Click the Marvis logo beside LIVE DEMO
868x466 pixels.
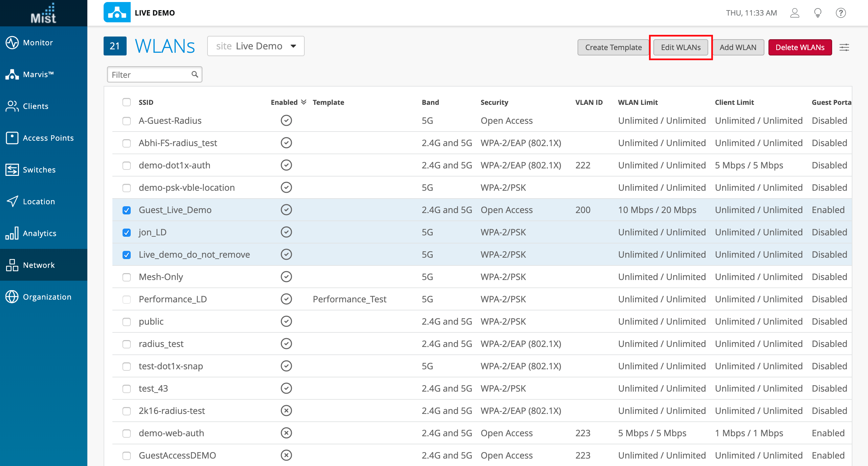[117, 13]
